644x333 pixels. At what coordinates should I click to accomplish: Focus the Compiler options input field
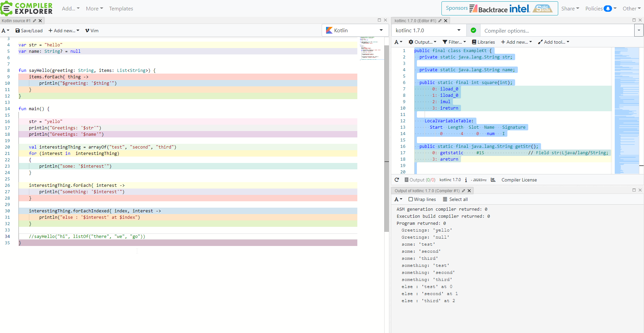(557, 31)
